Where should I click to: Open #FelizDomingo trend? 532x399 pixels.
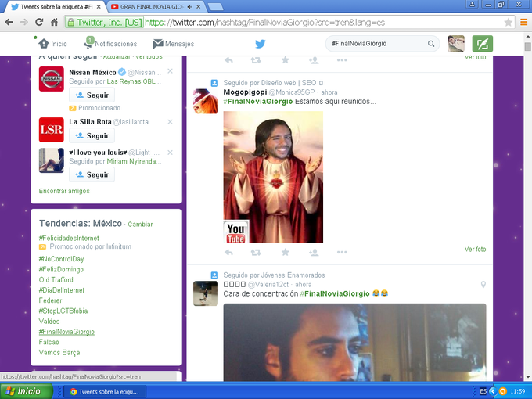click(x=61, y=269)
